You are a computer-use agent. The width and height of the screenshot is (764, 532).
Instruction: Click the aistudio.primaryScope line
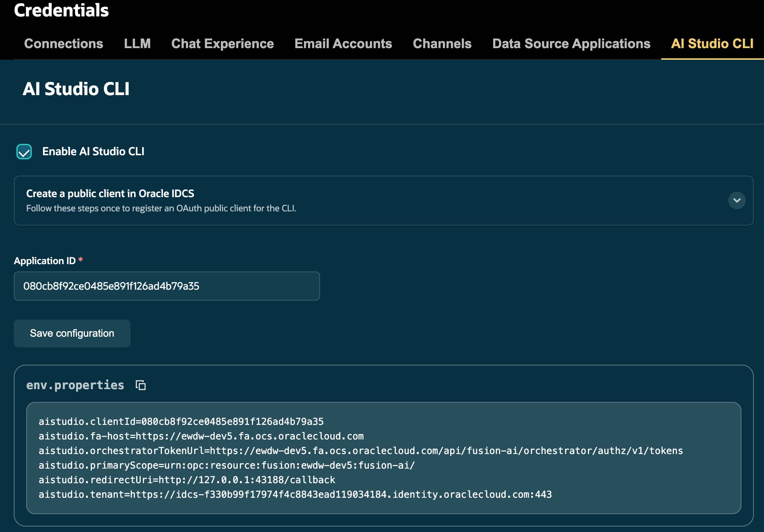(x=227, y=465)
